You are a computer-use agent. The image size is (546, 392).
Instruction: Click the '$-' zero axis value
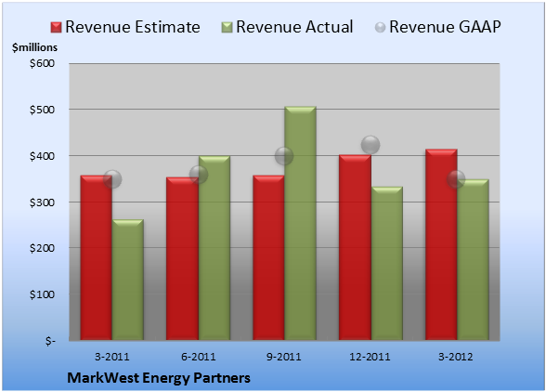[x=50, y=340]
